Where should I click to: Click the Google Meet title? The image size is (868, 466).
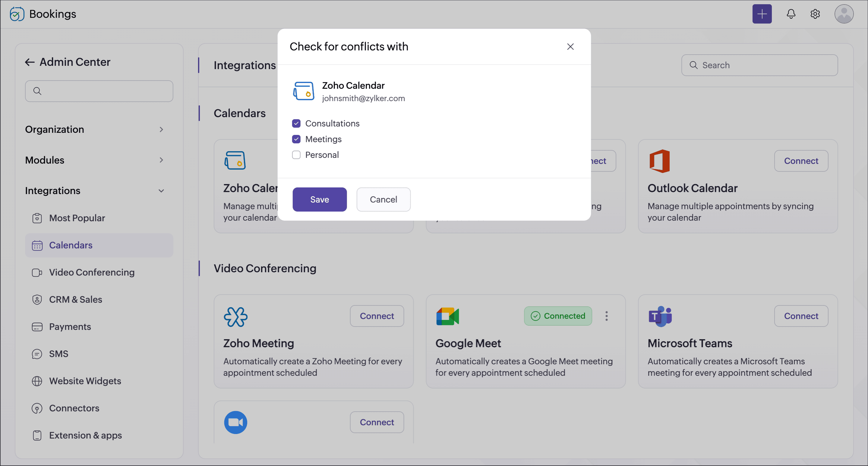pos(468,343)
